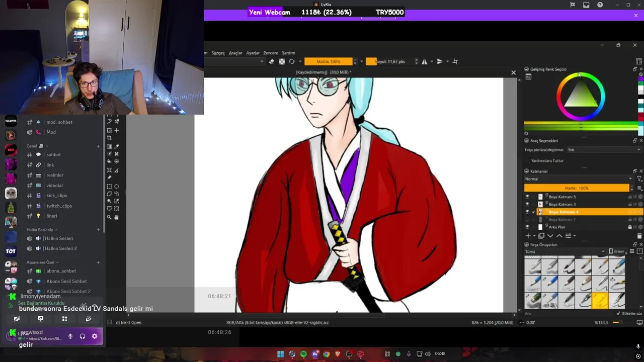Open the Ayarlar menu
Screen dimensions: 644x362
click(x=253, y=53)
